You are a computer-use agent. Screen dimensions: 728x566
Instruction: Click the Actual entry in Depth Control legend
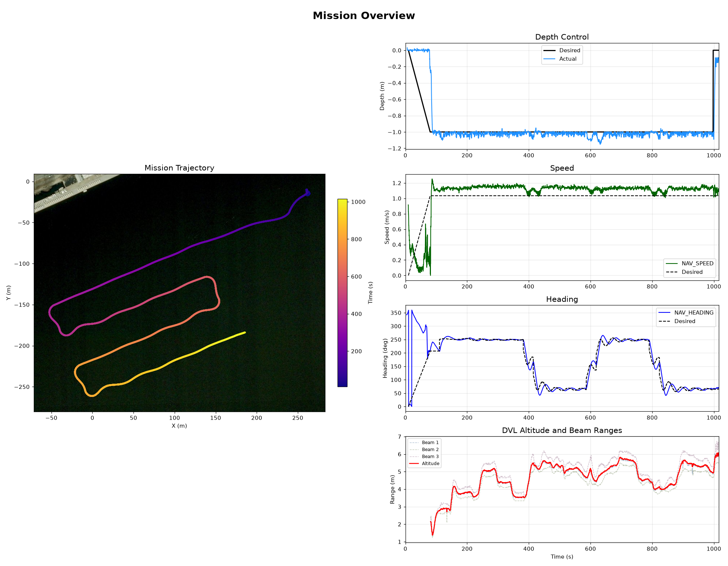[560, 59]
